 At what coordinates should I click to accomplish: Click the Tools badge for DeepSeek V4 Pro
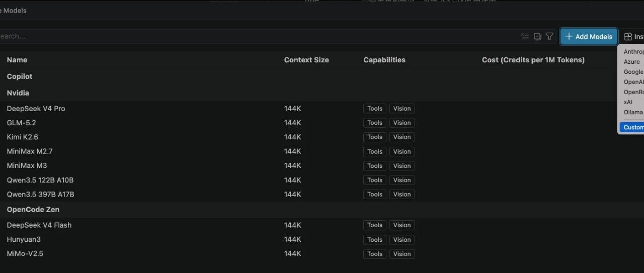[x=375, y=109]
